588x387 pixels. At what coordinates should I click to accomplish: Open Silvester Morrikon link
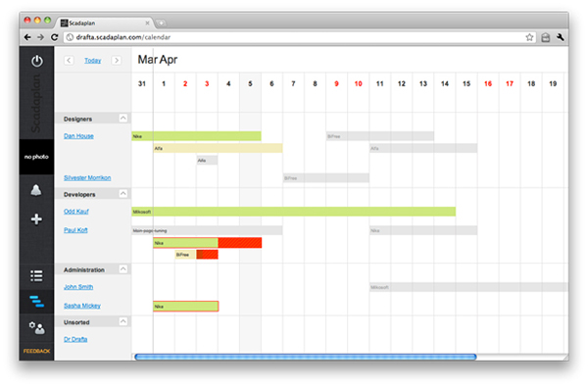coord(87,177)
